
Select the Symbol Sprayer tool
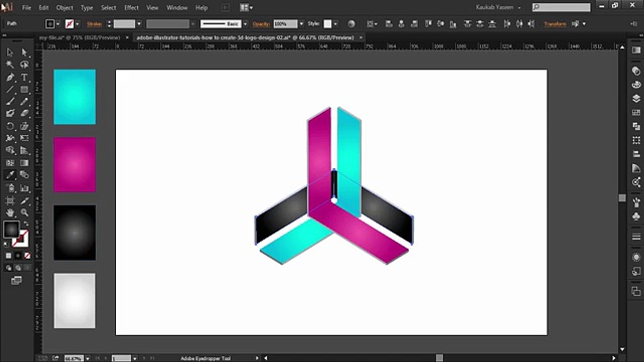coord(10,188)
